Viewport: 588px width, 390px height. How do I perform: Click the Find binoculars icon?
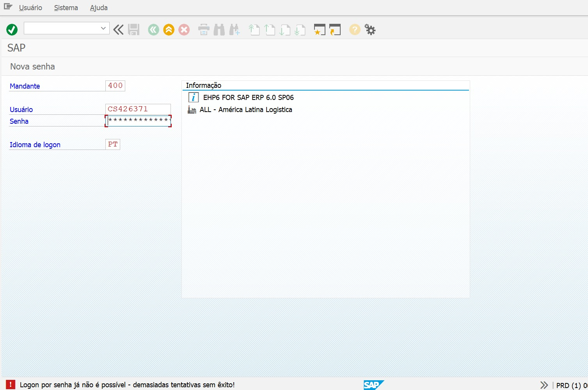[x=219, y=30]
